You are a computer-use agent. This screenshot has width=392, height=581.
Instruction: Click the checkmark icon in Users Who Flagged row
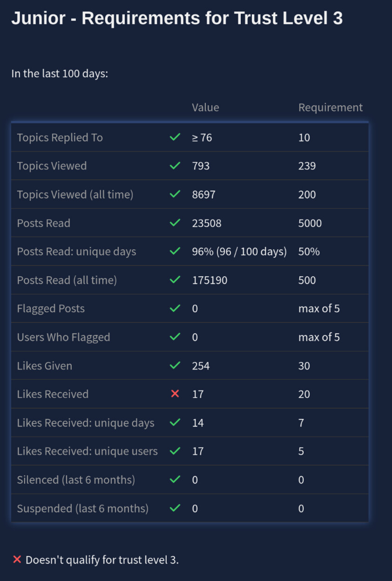[175, 337]
